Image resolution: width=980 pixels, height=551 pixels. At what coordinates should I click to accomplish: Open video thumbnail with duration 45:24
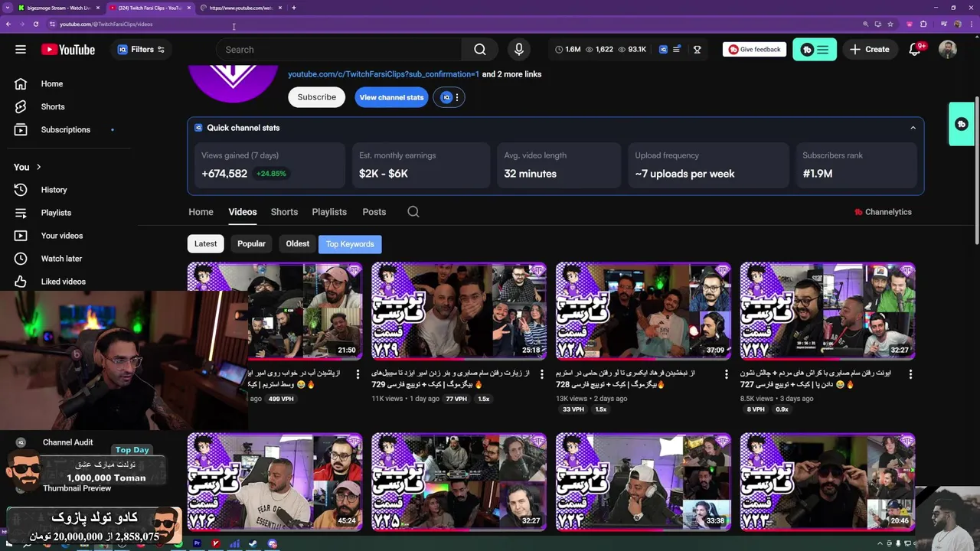click(275, 482)
